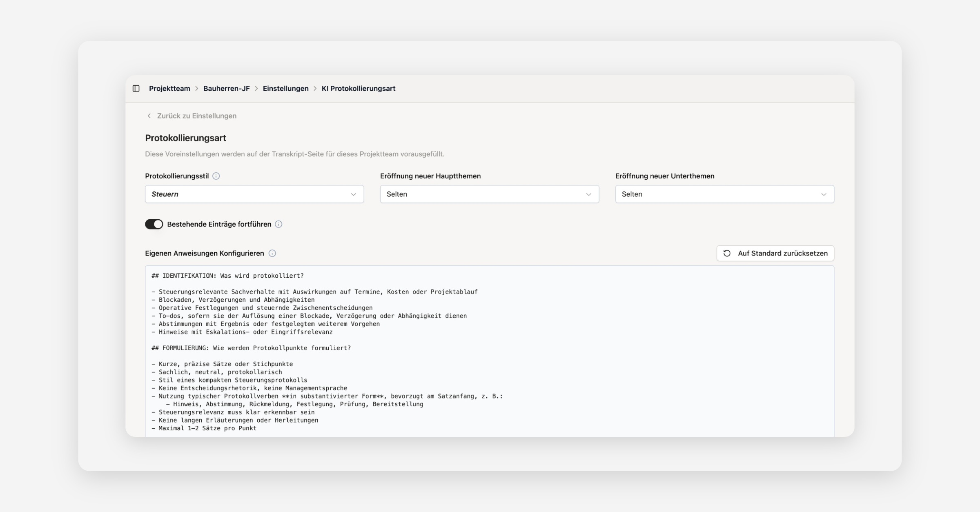Click info icon beside Bestehende Einträge fortführen
Image resolution: width=980 pixels, height=512 pixels.
(x=278, y=224)
